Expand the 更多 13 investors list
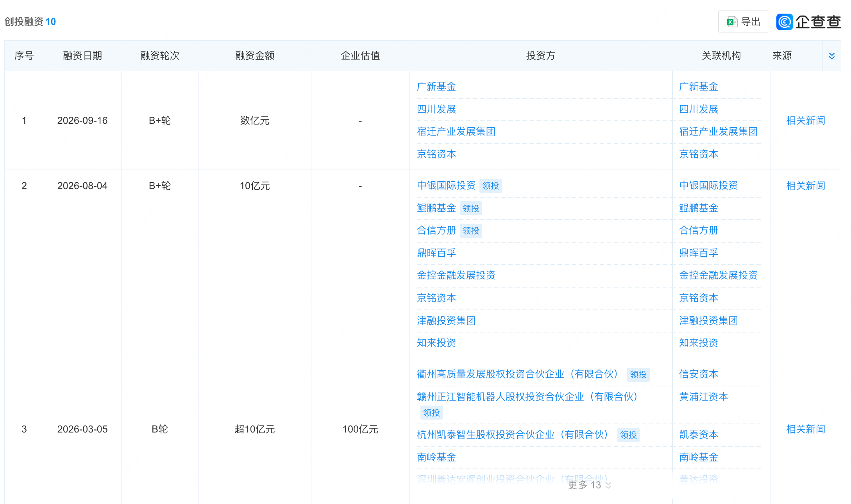The height and width of the screenshot is (504, 851). [x=589, y=485]
